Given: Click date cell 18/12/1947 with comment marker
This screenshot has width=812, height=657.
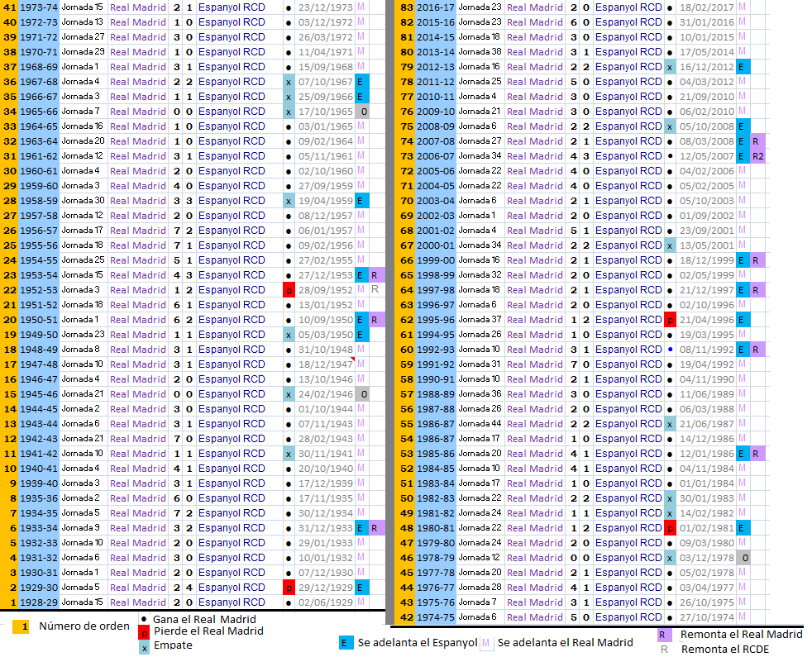Looking at the screenshot, I should [x=325, y=364].
